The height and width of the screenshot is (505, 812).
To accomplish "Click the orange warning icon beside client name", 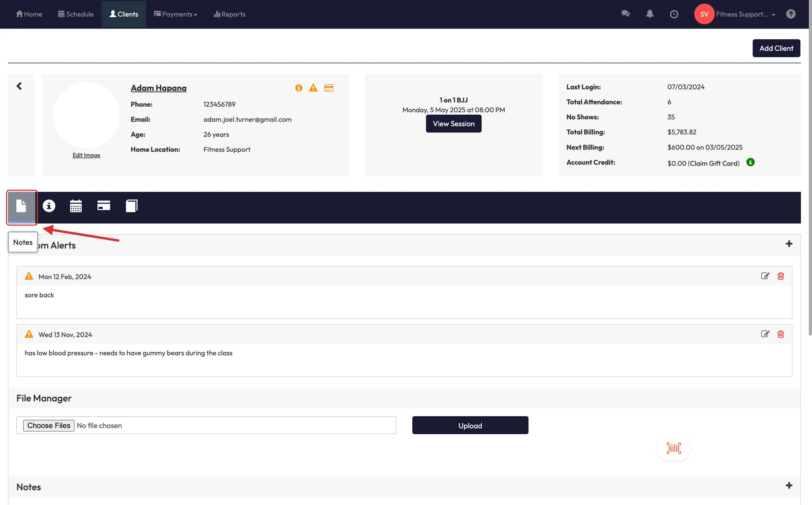I will coord(313,88).
